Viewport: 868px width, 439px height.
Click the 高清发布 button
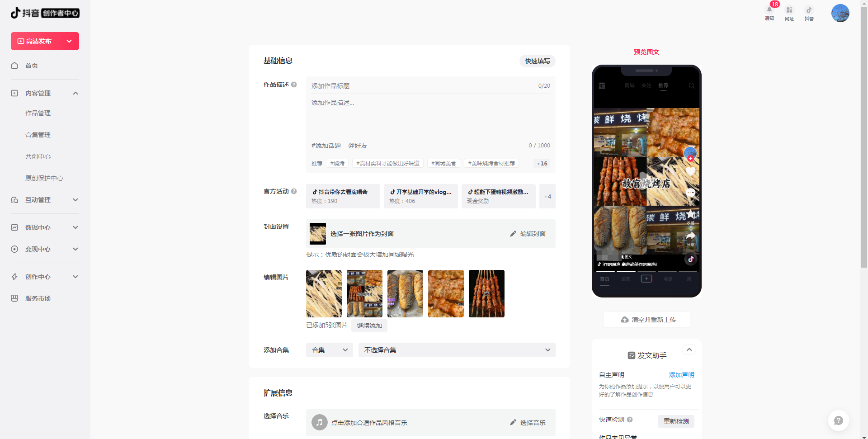45,41
